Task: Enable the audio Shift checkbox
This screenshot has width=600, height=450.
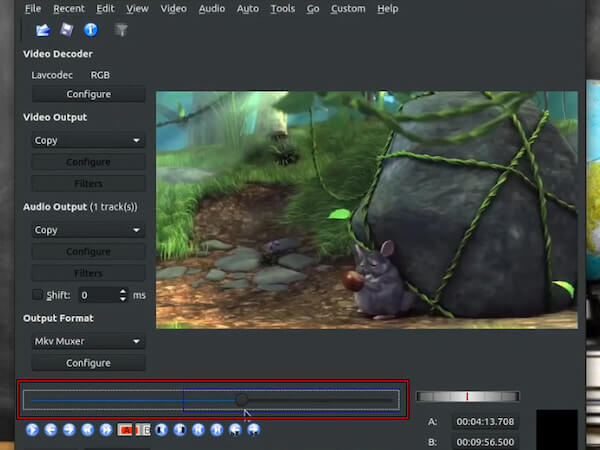Action: pyautogui.click(x=37, y=295)
